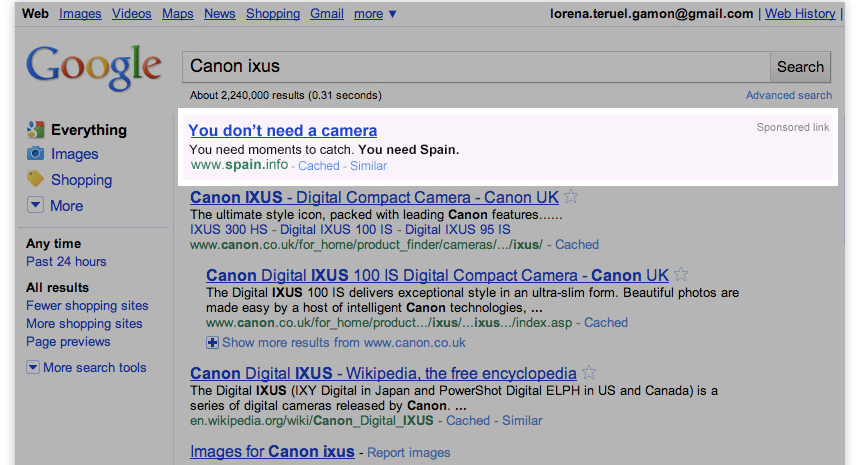The image size is (860, 465).
Task: Click Similar link under spain.info ad
Action: point(369,166)
